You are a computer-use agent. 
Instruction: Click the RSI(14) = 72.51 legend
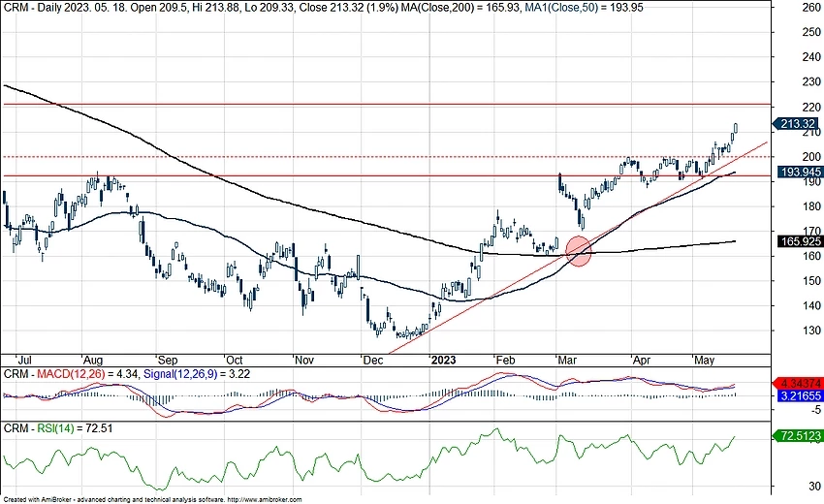pyautogui.click(x=75, y=428)
